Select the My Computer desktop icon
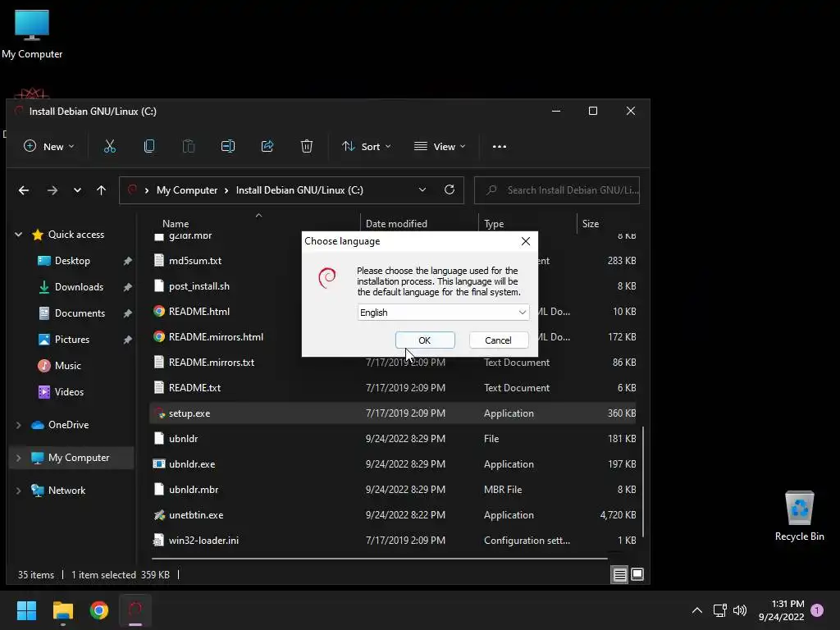Screen dimensions: 840x630 click(x=32, y=34)
